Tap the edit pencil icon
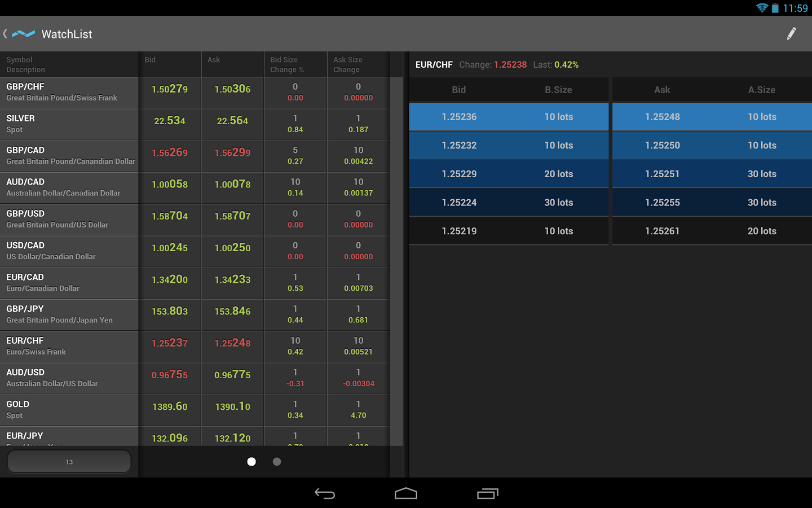 pos(791,34)
